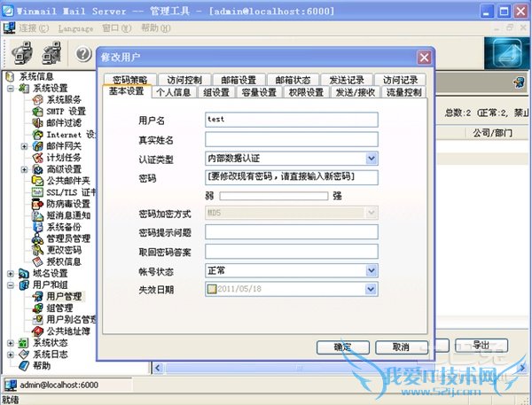The image size is (532, 405).
Task: Open the 帐号状态 dropdown
Action: (x=372, y=270)
